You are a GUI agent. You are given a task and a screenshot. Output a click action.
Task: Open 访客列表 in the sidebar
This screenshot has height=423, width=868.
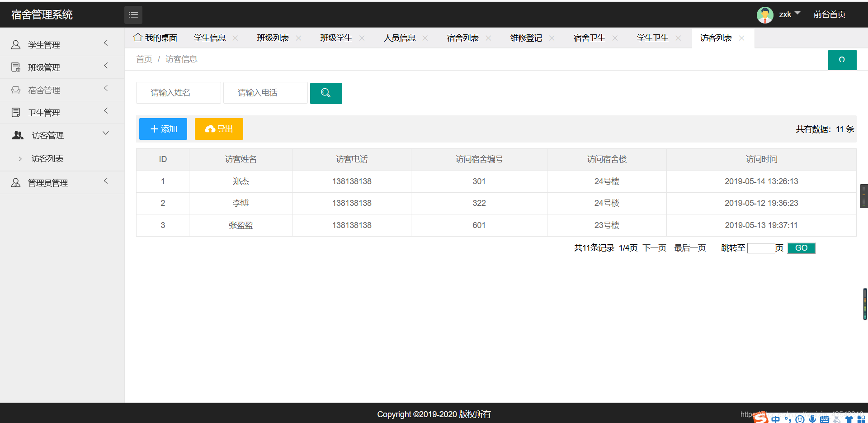(x=47, y=159)
